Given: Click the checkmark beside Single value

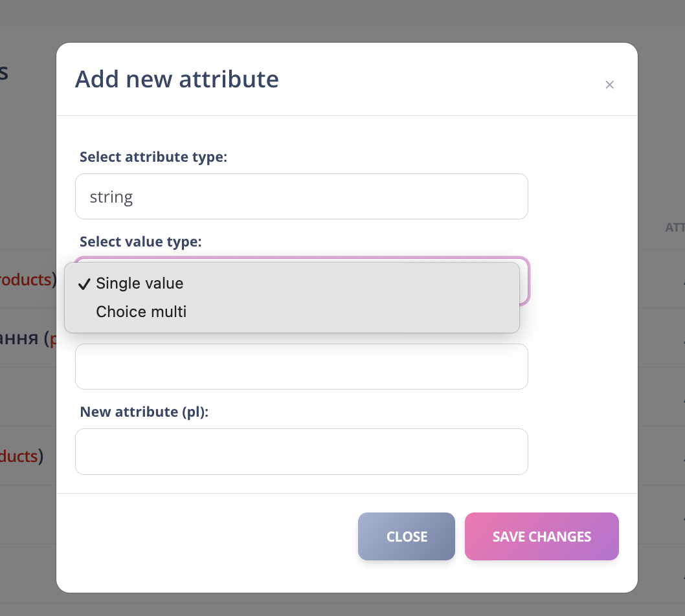Looking at the screenshot, I should click(x=84, y=283).
